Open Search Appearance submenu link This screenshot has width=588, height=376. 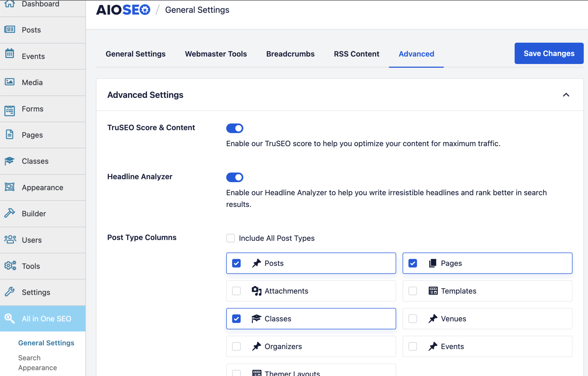37,363
